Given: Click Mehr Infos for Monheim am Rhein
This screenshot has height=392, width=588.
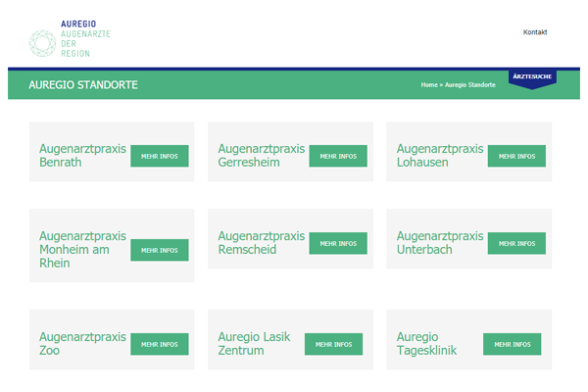Looking at the screenshot, I should coord(160,250).
